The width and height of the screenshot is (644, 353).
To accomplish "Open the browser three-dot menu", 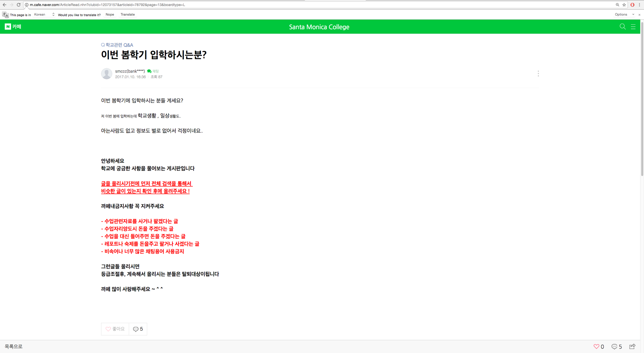I will pos(639,5).
